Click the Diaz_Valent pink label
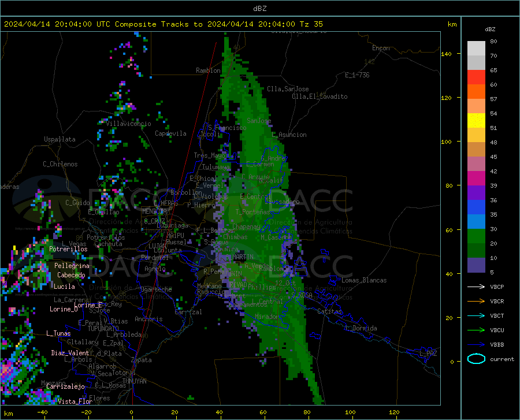The width and height of the screenshot is (520, 420). pyautogui.click(x=70, y=353)
